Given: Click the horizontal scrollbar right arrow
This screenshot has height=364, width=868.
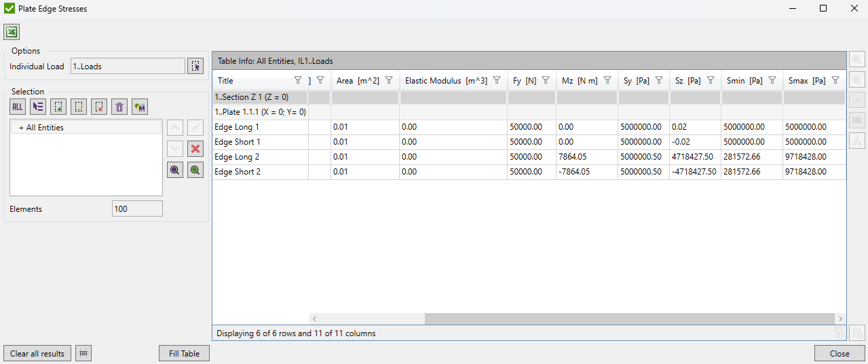Looking at the screenshot, I should [x=840, y=318].
